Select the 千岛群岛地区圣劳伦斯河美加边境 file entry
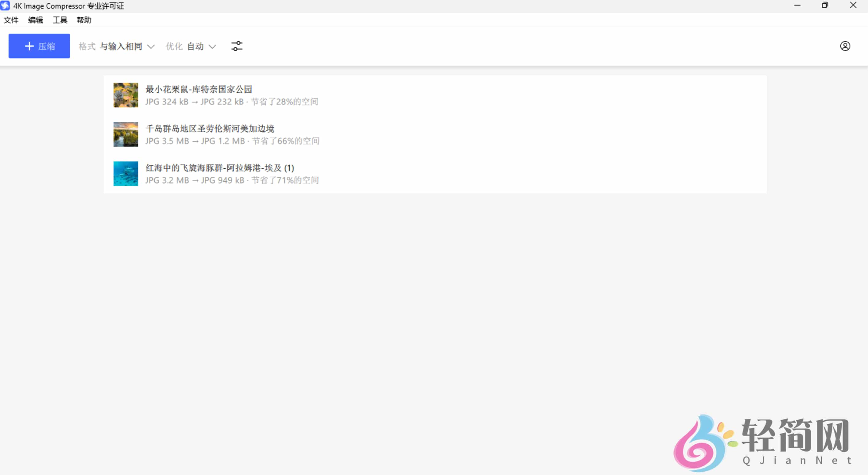Screen dimensions: 868x475 pyautogui.click(x=303, y=134)
